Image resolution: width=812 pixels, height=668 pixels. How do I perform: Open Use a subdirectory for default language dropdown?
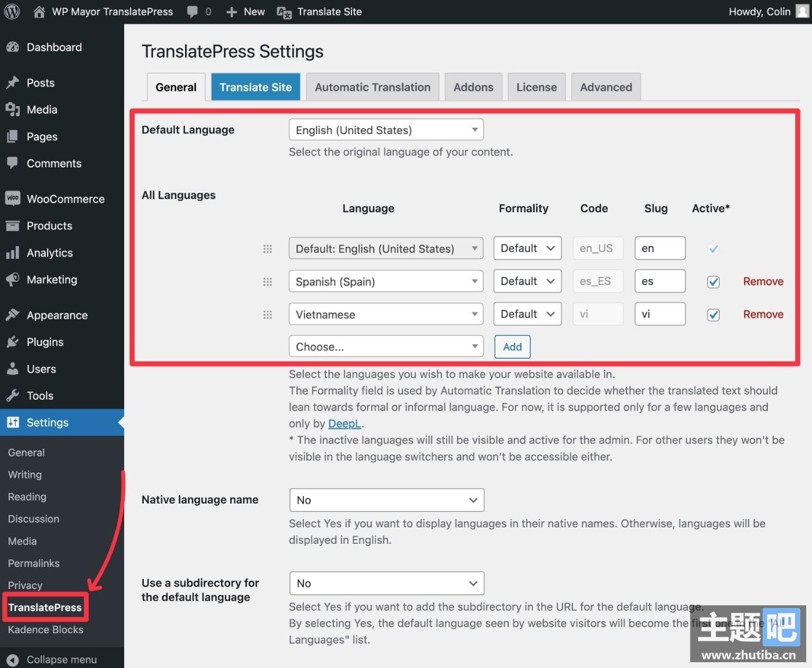387,583
